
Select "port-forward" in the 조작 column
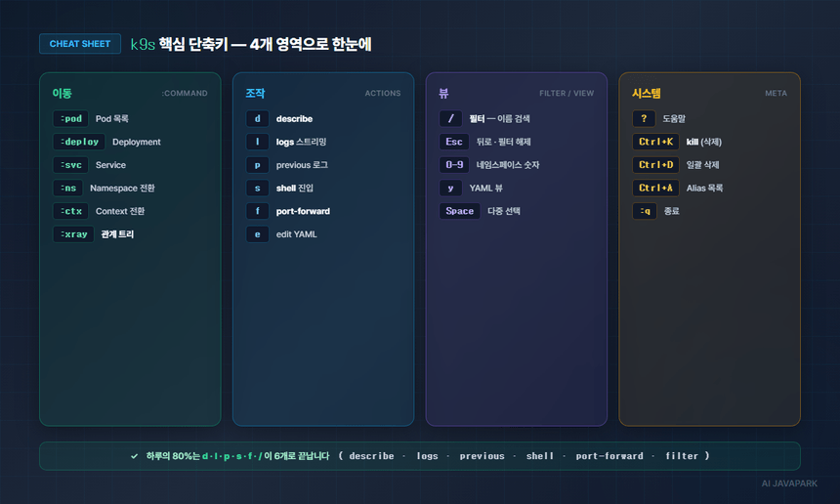click(x=303, y=211)
